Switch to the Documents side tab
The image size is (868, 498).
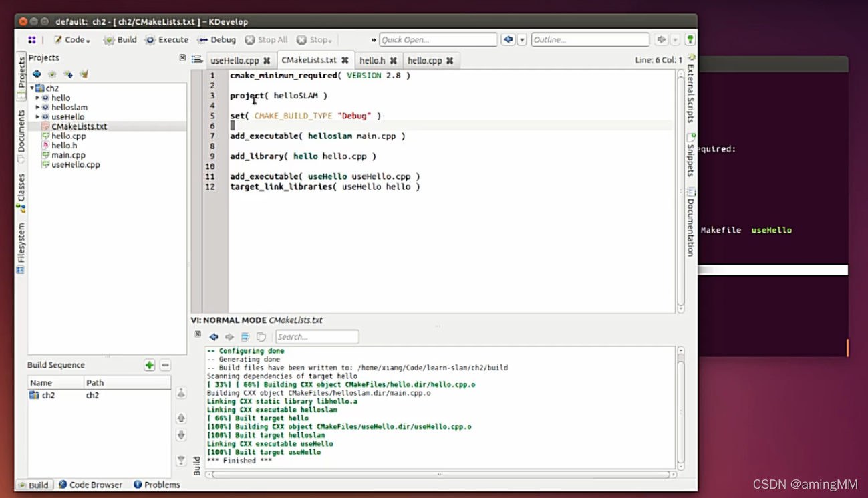click(x=21, y=136)
